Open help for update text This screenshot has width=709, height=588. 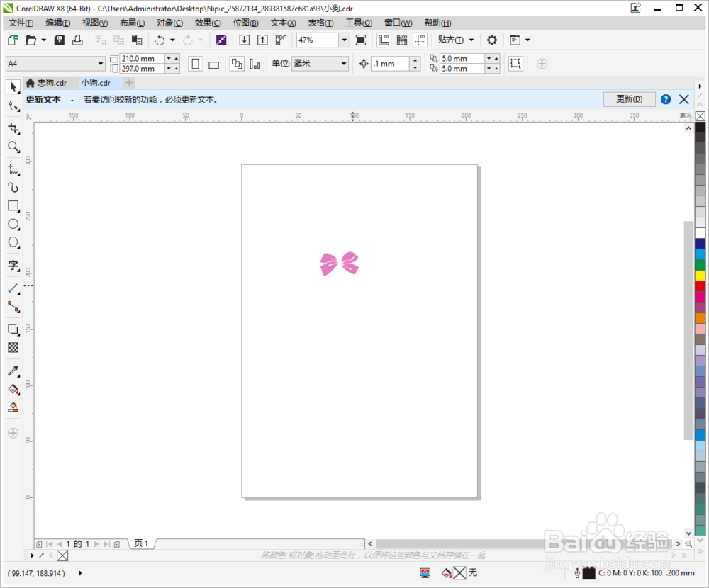(x=666, y=99)
